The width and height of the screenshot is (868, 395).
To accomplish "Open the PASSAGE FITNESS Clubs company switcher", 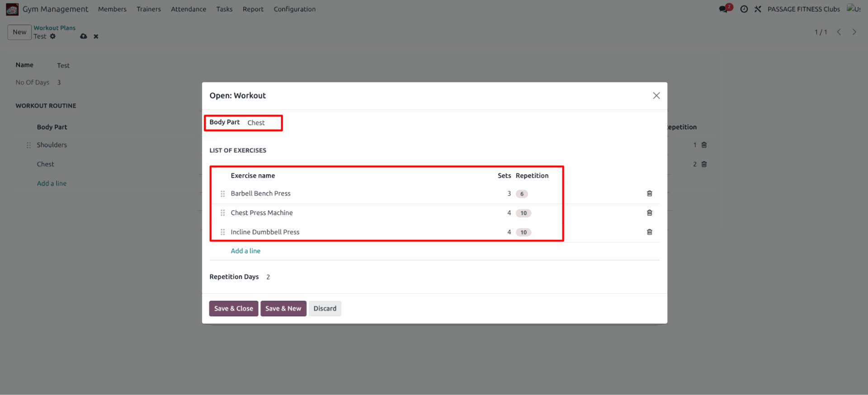I will click(x=803, y=9).
